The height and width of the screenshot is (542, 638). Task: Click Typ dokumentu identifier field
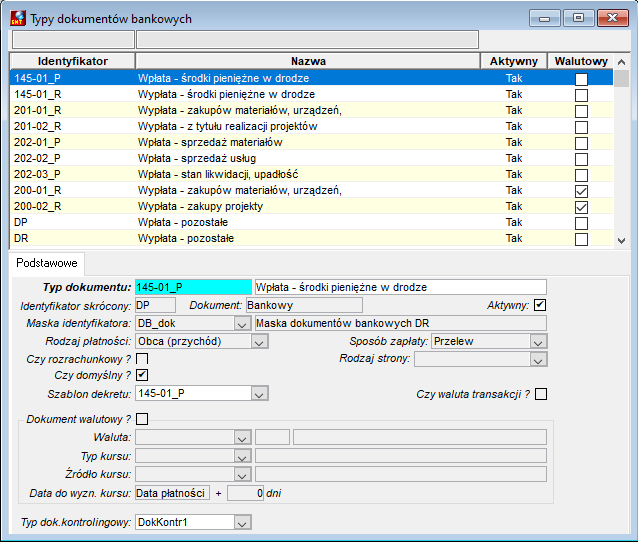click(193, 287)
